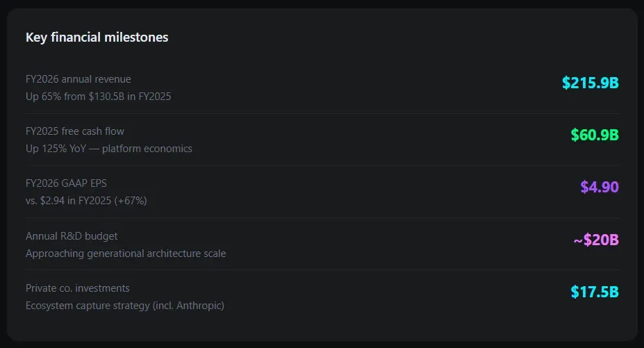Click the divider below the free cash flow row
The width and height of the screenshot is (644, 348).
pyautogui.click(x=322, y=165)
